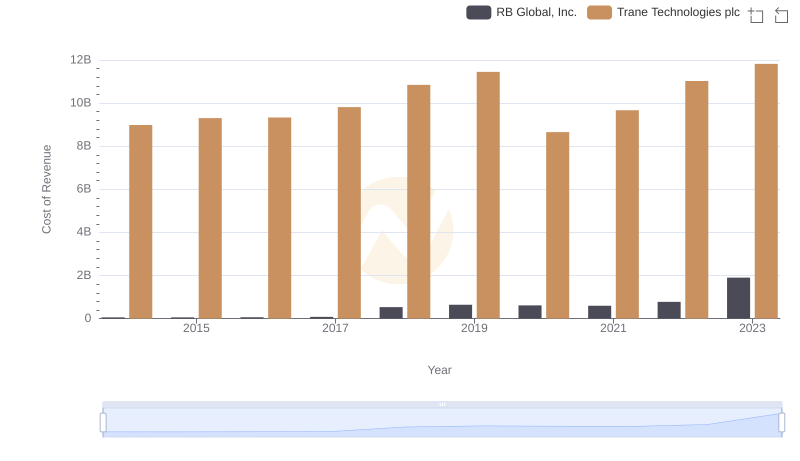
Task: Select the Trane Technologies 2018 bar
Action: tap(418, 202)
